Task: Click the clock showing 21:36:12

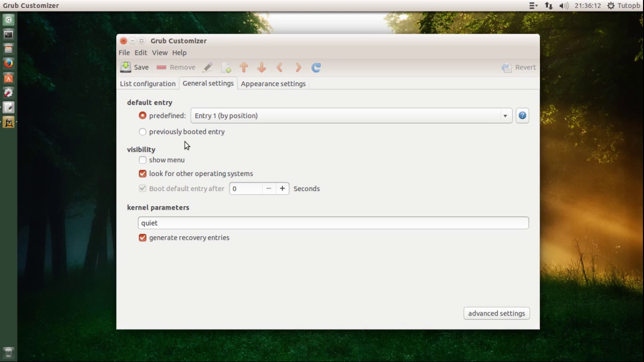Action: click(x=588, y=6)
